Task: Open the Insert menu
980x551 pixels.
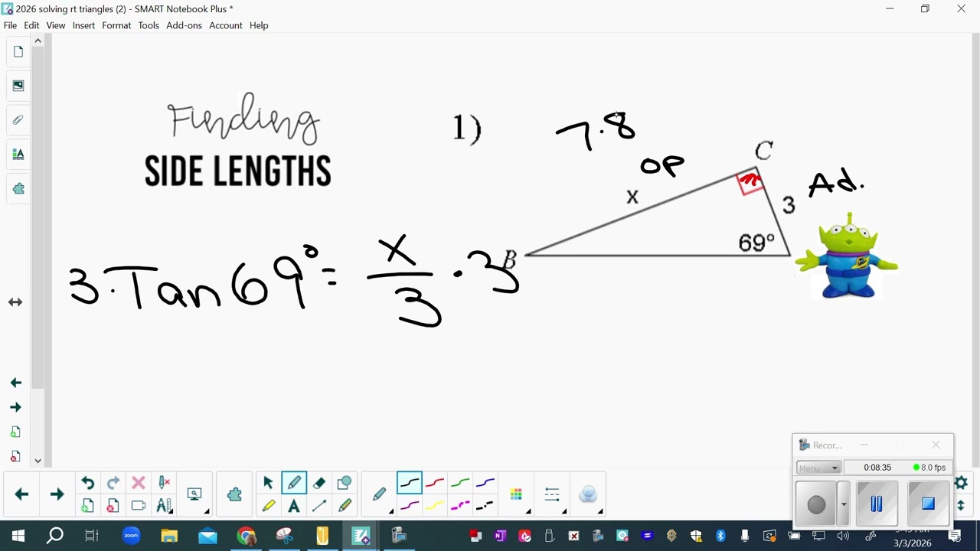Action: coord(83,25)
